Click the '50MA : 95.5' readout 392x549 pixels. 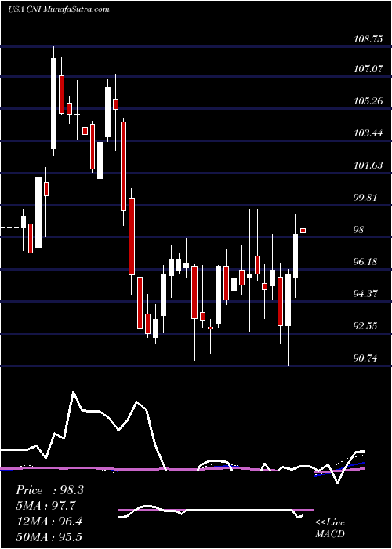point(49,536)
